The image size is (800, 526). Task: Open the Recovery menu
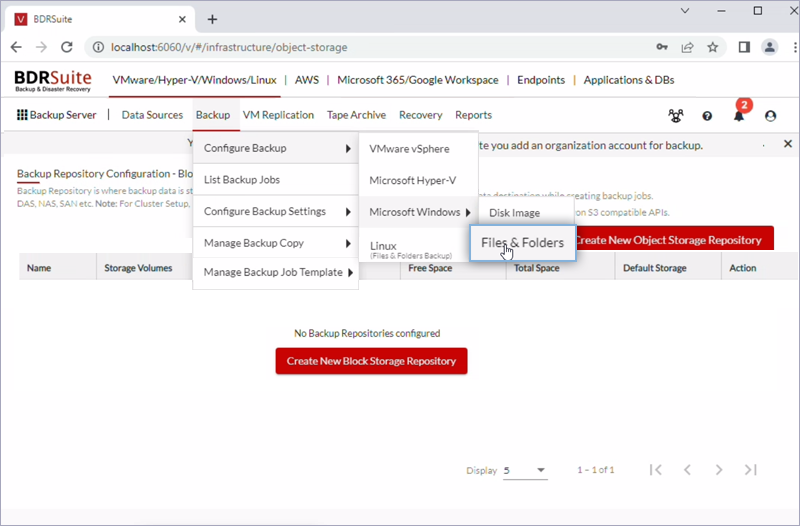pyautogui.click(x=420, y=115)
